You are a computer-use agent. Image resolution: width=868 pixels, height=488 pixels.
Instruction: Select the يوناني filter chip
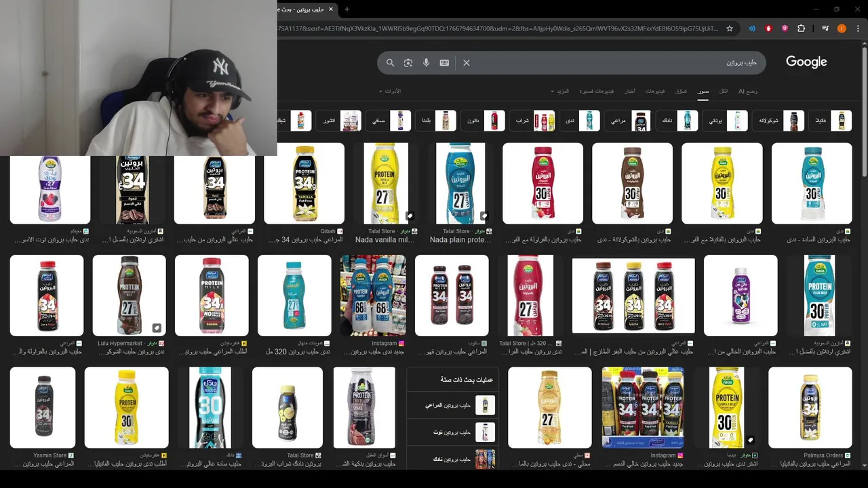pyautogui.click(x=725, y=121)
